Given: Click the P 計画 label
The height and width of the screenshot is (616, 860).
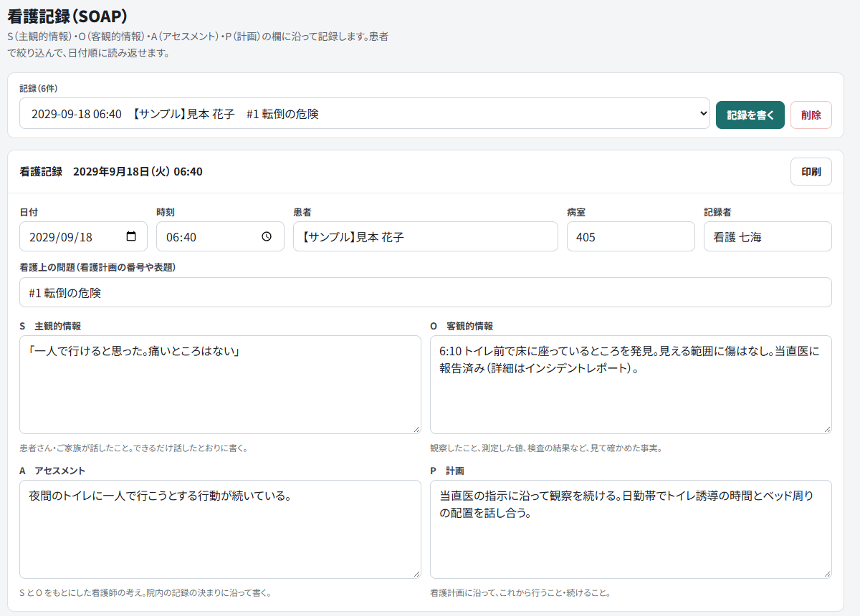Looking at the screenshot, I should point(447,471).
